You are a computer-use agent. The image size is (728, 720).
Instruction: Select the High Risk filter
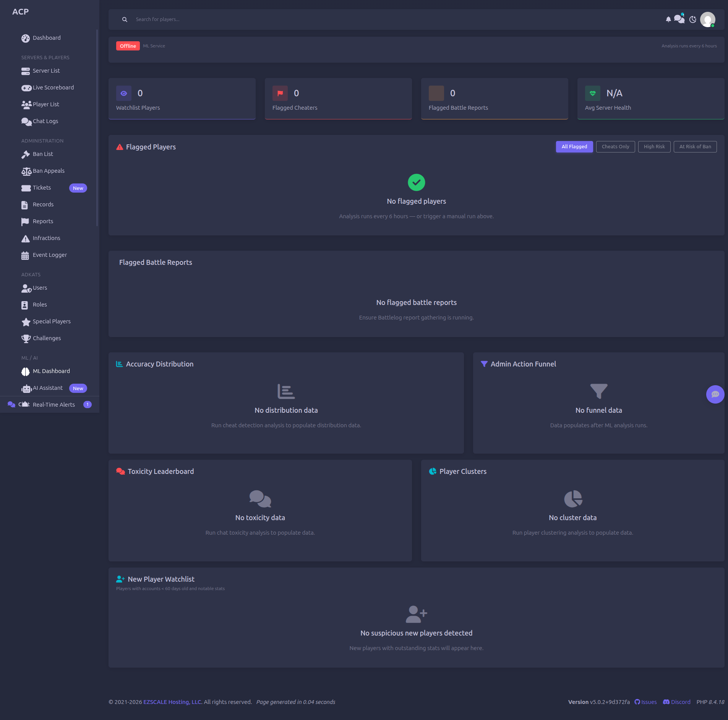[654, 147]
